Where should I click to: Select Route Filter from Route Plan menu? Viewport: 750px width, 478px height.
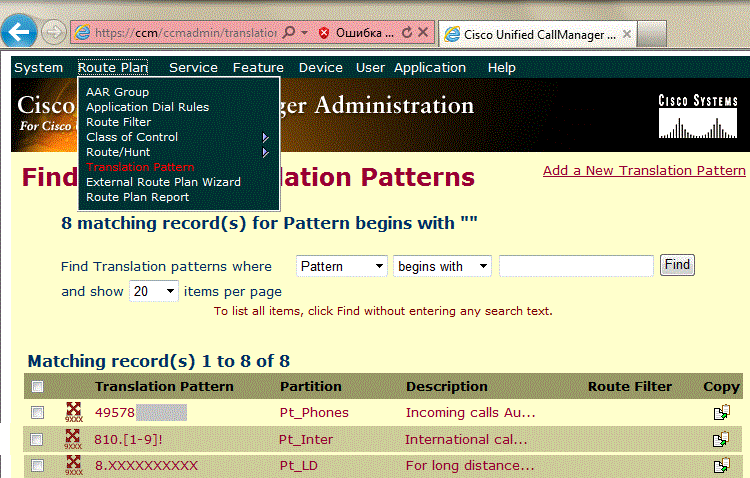[x=119, y=122]
